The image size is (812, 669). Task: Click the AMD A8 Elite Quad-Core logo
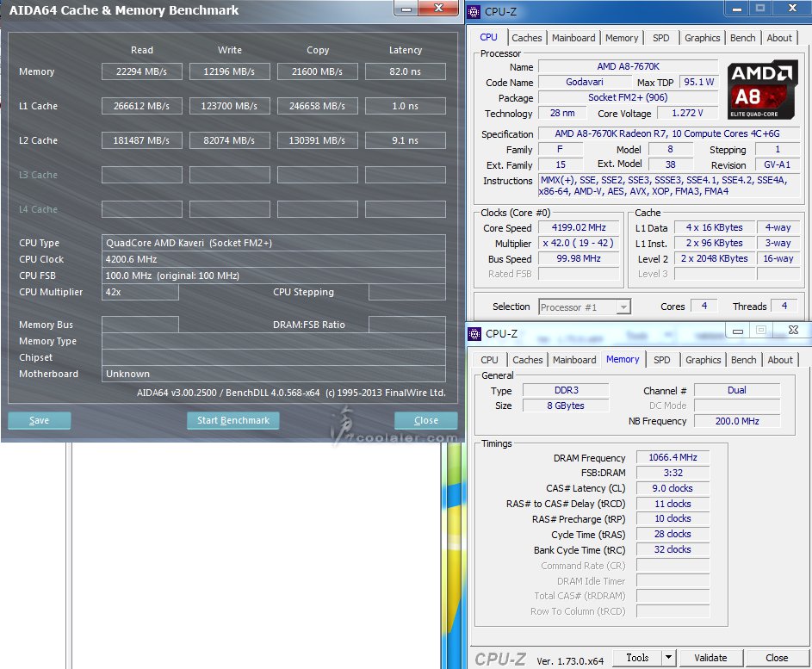(760, 90)
